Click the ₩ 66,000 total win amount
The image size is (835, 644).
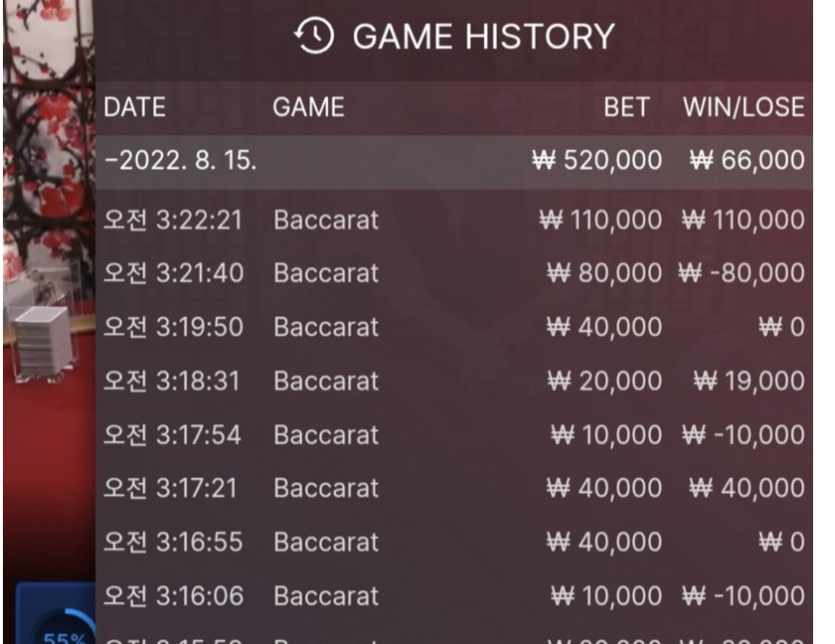pos(746,162)
